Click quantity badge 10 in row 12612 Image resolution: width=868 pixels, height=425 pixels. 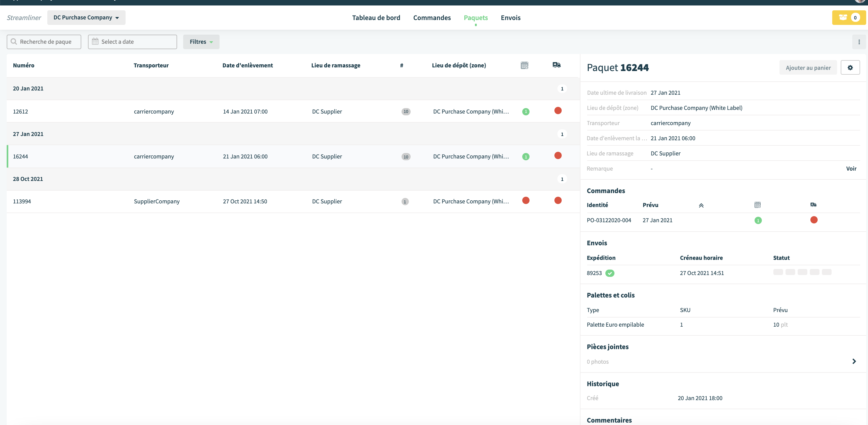coord(406,112)
